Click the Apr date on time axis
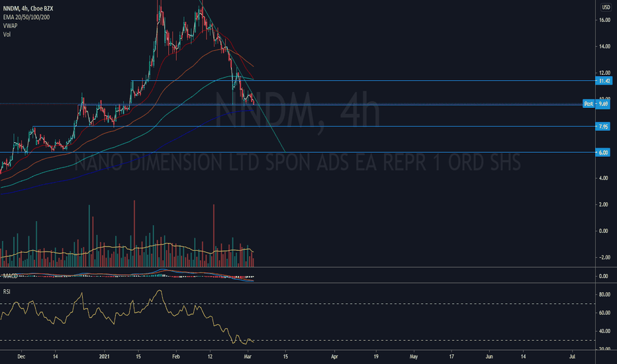The width and height of the screenshot is (617, 364). pos(334,357)
